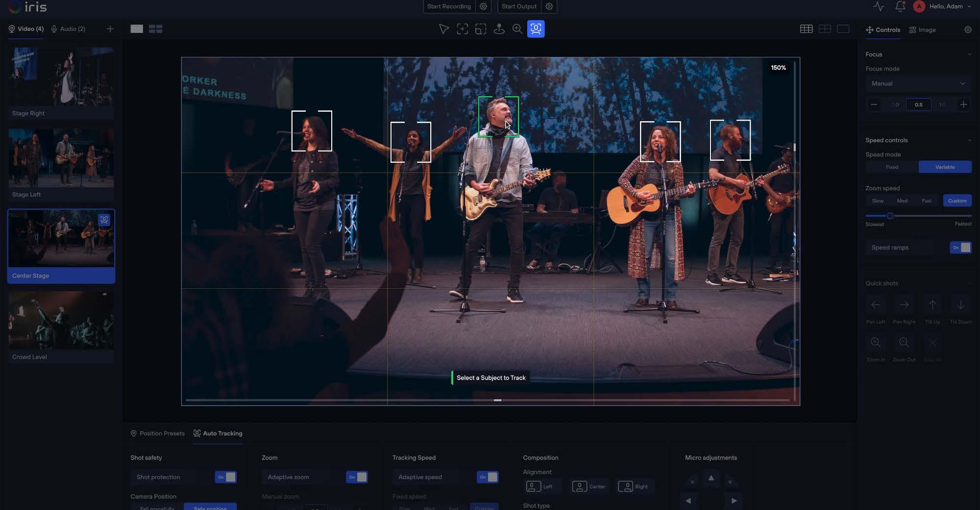Toggle Shot protection switch
The height and width of the screenshot is (510, 980).
click(226, 477)
